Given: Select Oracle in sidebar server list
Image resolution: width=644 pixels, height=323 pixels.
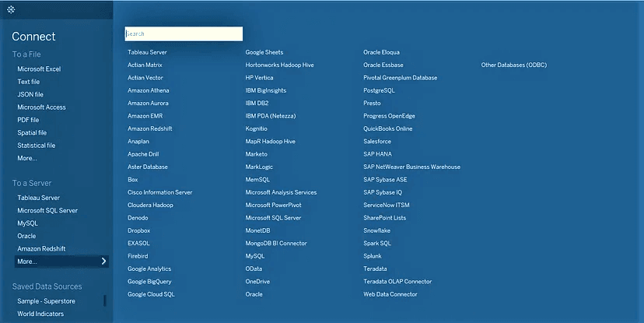Looking at the screenshot, I should pos(26,236).
